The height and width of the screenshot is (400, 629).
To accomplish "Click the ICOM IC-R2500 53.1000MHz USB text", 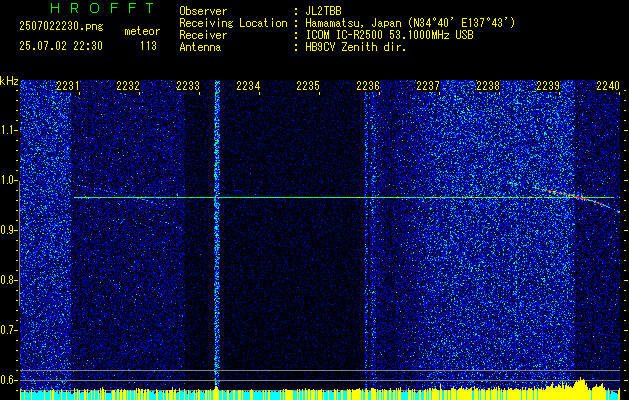I will point(390,35).
